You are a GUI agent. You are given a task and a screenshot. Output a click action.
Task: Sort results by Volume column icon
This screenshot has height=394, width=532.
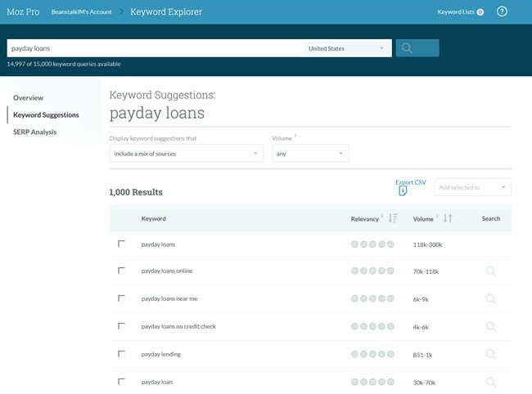(x=448, y=218)
